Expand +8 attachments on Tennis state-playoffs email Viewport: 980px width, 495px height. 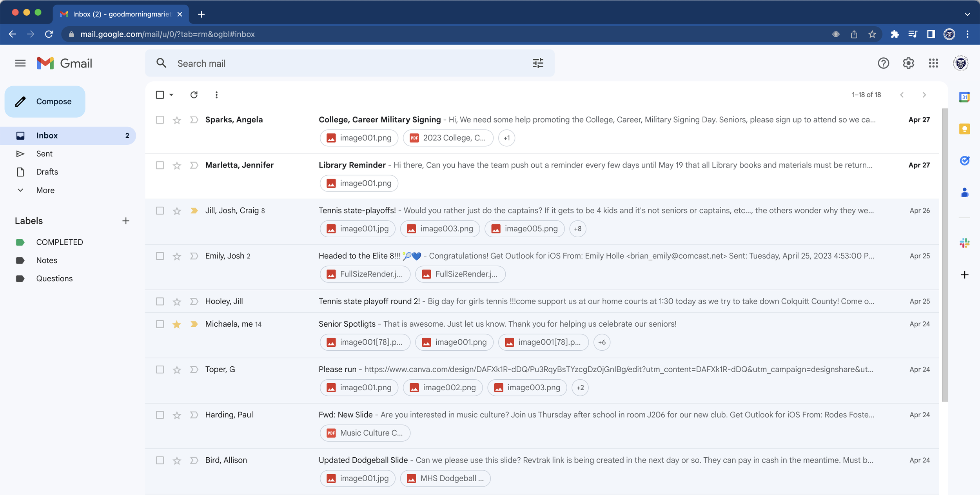pos(577,229)
